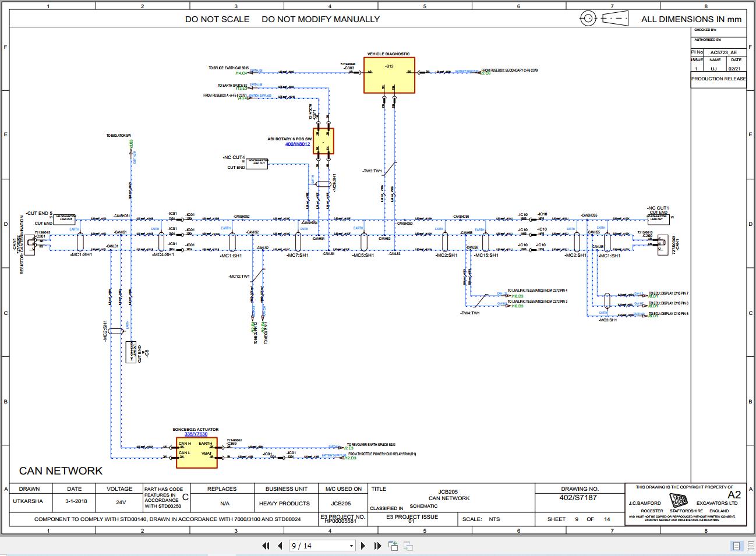The width and height of the screenshot is (756, 556).
Task: Click the ALL DIMENSIONS IN mm text
Action: click(691, 19)
